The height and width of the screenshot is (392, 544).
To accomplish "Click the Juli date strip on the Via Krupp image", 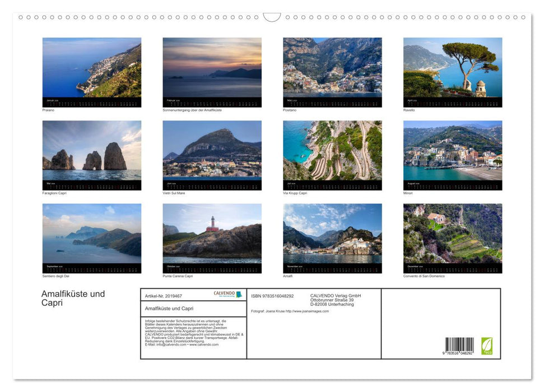I will point(332,185).
